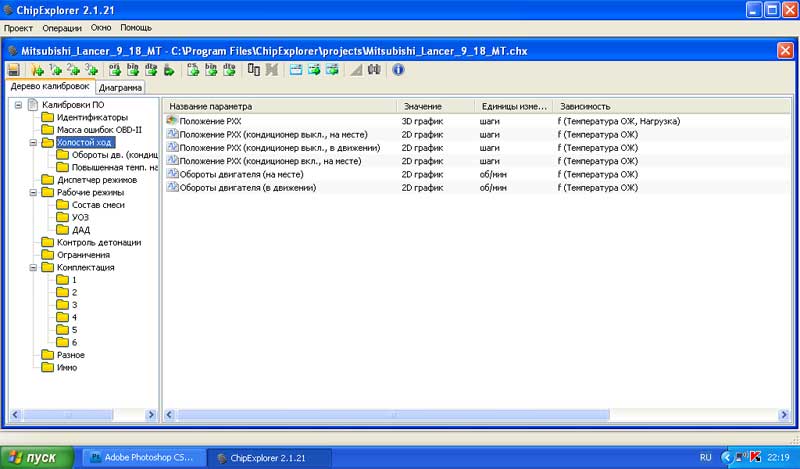
Task: Click the binoculars search toolbar icon
Action: click(x=374, y=70)
